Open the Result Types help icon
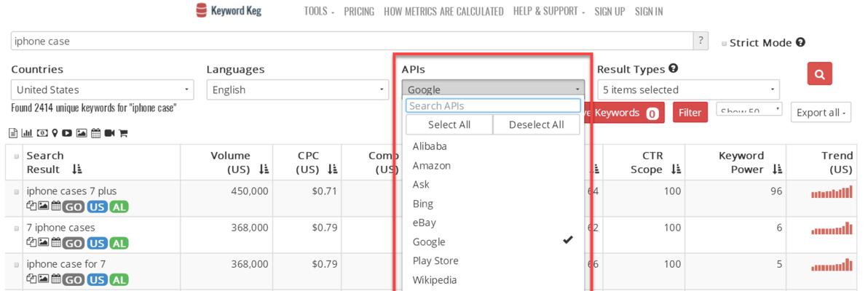Screen dimensions: 868x291 coord(673,69)
